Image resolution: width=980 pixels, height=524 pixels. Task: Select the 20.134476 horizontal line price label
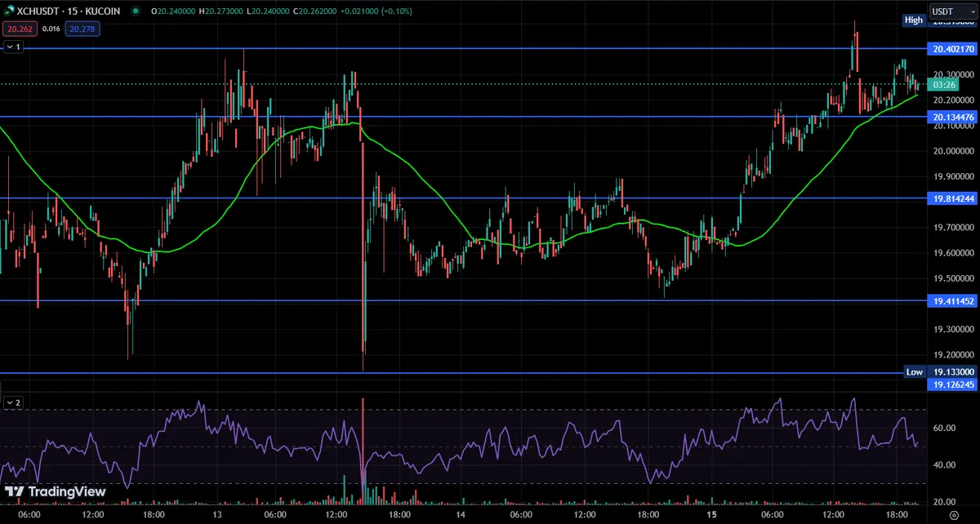[x=952, y=117]
